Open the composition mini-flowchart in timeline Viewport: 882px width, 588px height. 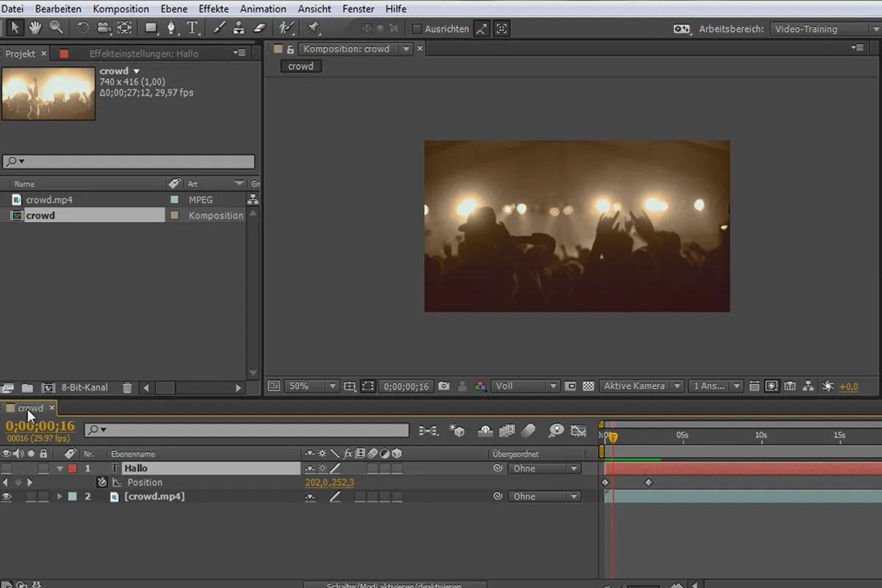pos(429,430)
